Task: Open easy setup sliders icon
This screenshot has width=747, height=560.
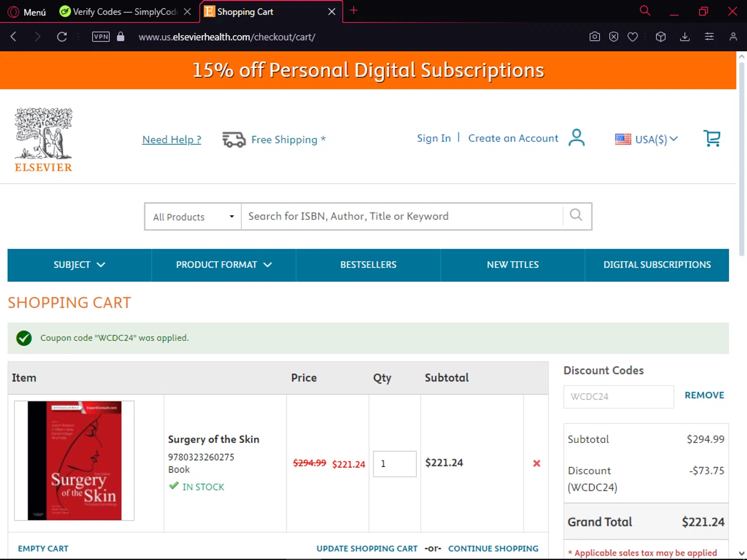Action: [709, 36]
